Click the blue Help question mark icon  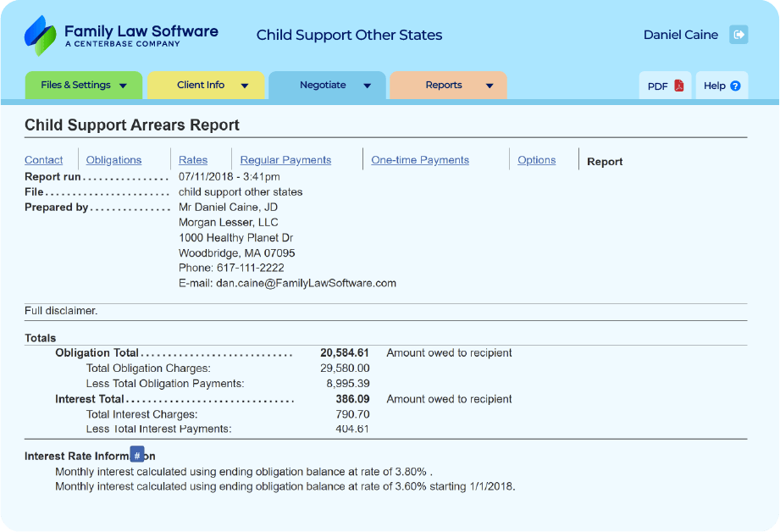click(x=735, y=86)
